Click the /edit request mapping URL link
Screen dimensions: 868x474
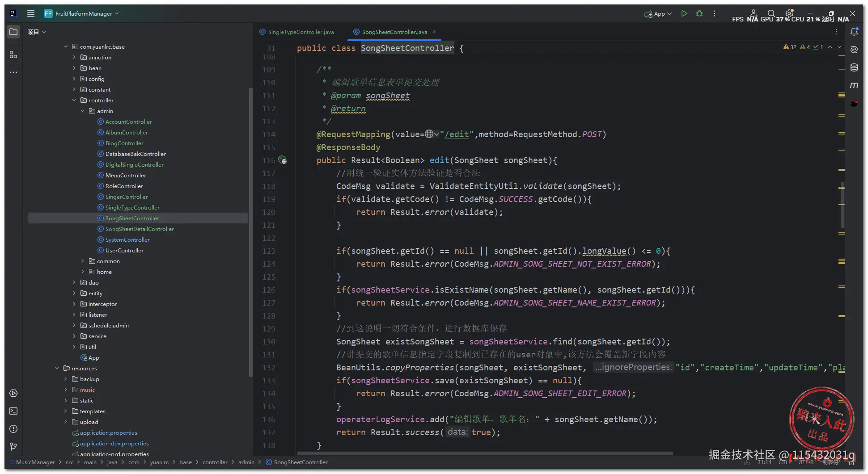click(457, 134)
